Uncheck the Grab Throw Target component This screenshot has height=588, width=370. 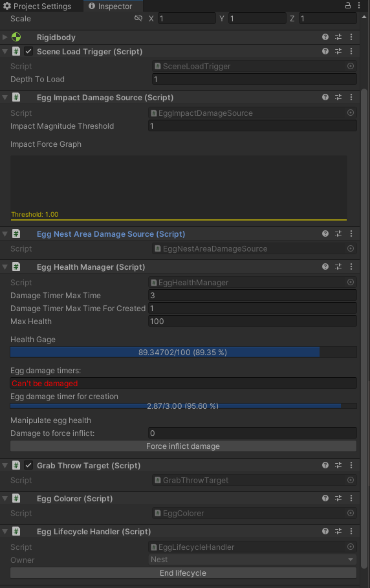click(28, 465)
